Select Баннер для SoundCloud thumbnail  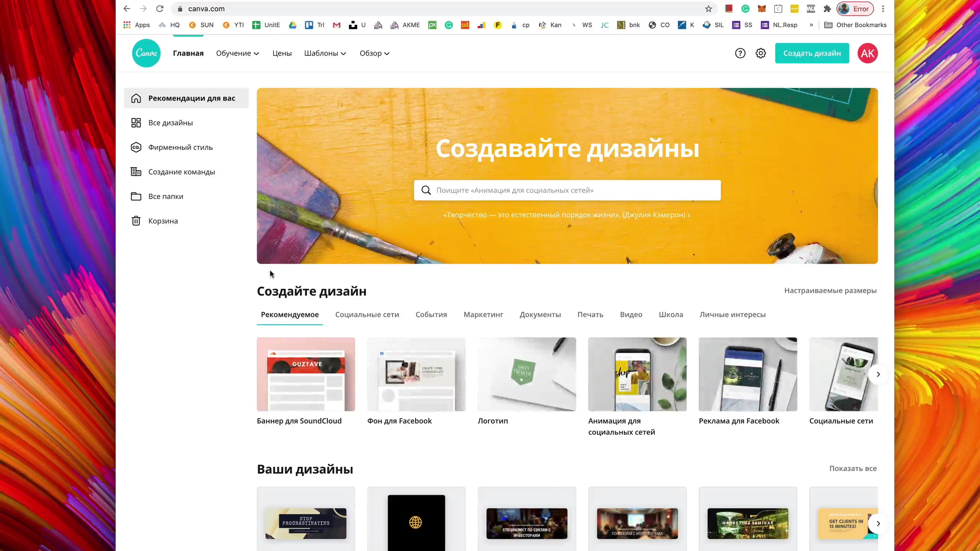[306, 374]
